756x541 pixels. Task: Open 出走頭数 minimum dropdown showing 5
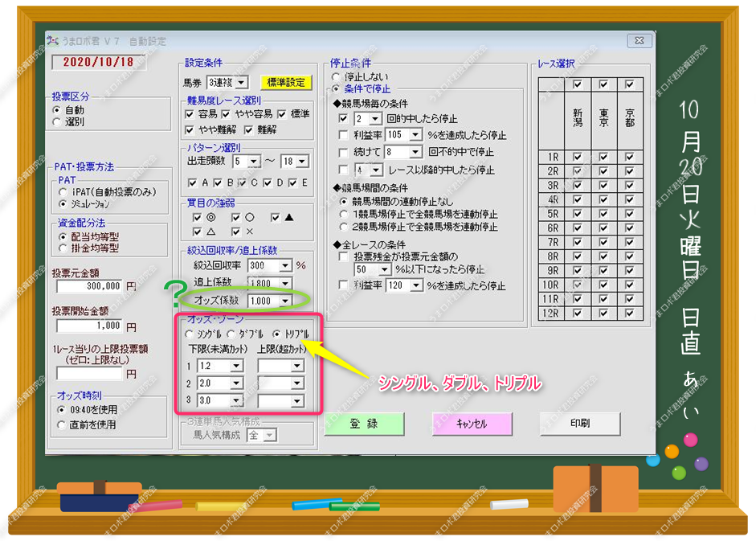click(254, 162)
